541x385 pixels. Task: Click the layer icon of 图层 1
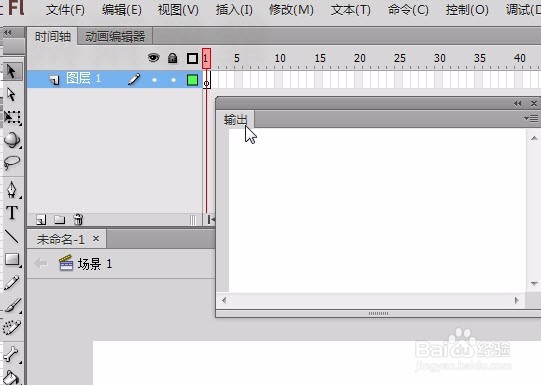[x=54, y=80]
